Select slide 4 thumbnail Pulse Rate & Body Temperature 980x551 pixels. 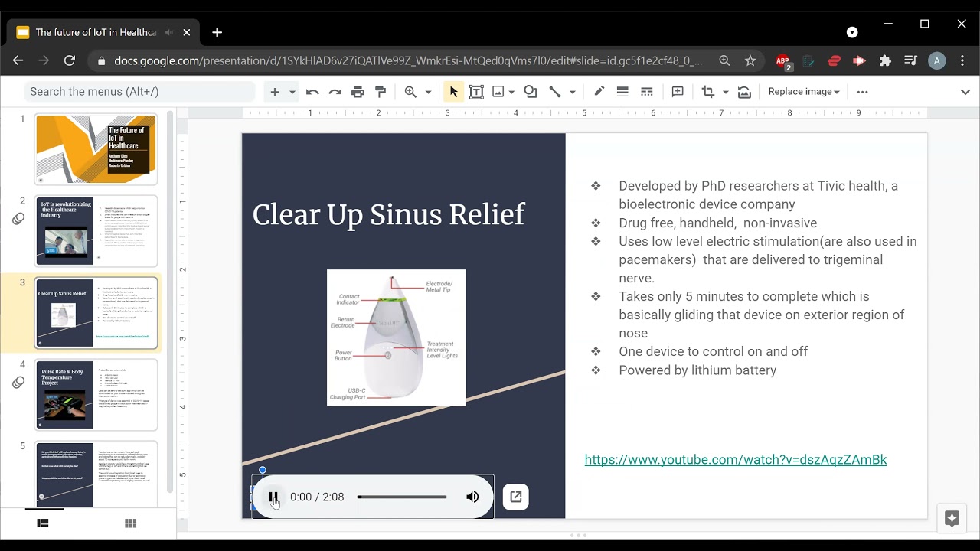[96, 395]
